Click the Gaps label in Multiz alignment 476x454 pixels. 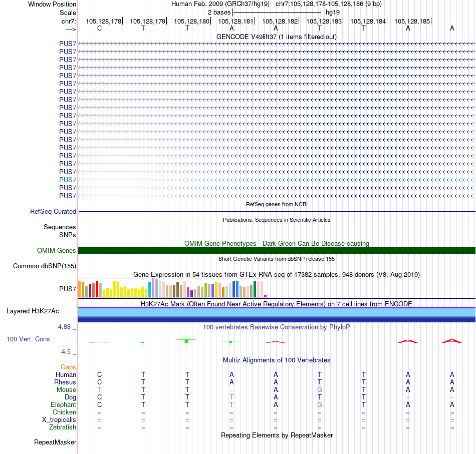[x=68, y=367]
